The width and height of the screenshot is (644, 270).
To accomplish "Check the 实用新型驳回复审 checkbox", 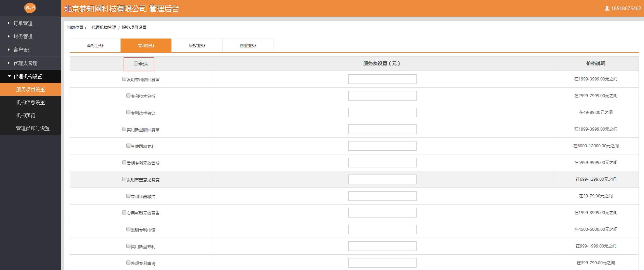I will 124,129.
